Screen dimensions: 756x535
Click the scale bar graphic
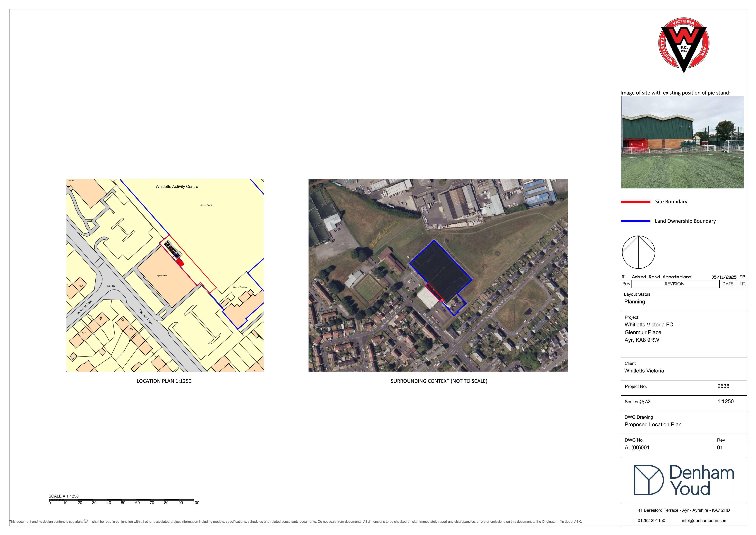point(121,500)
